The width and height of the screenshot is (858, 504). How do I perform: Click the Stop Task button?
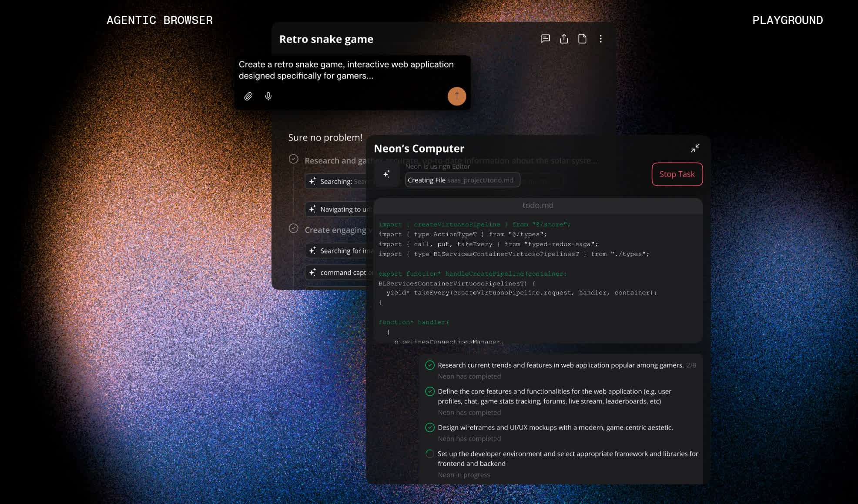[677, 174]
